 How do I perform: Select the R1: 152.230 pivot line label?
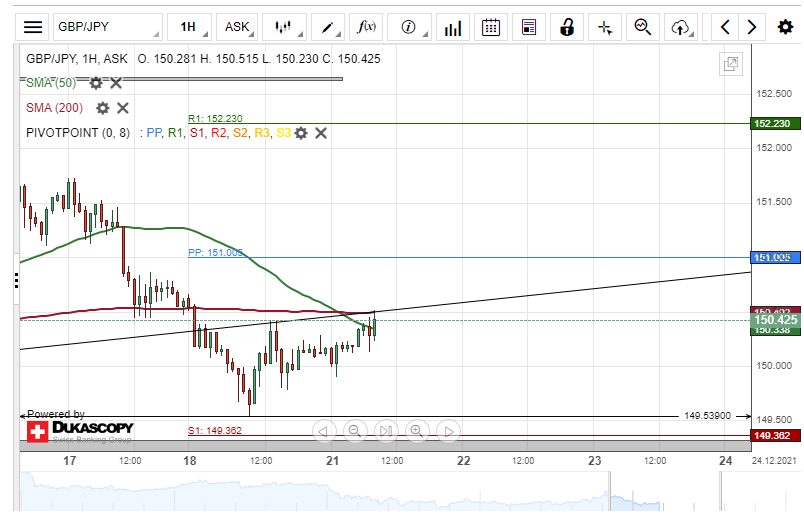(x=215, y=118)
